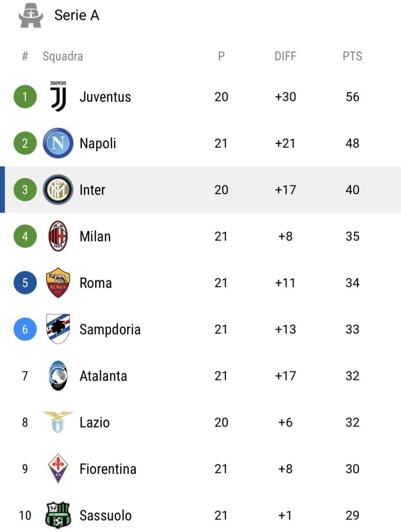
Task: Sort table by PTS column header
Action: point(352,56)
